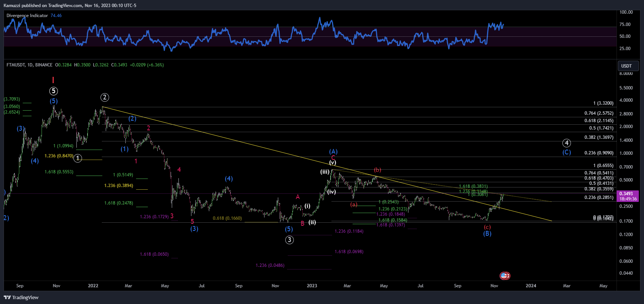Click the bar countdown 18:49:36

[x=628, y=199]
